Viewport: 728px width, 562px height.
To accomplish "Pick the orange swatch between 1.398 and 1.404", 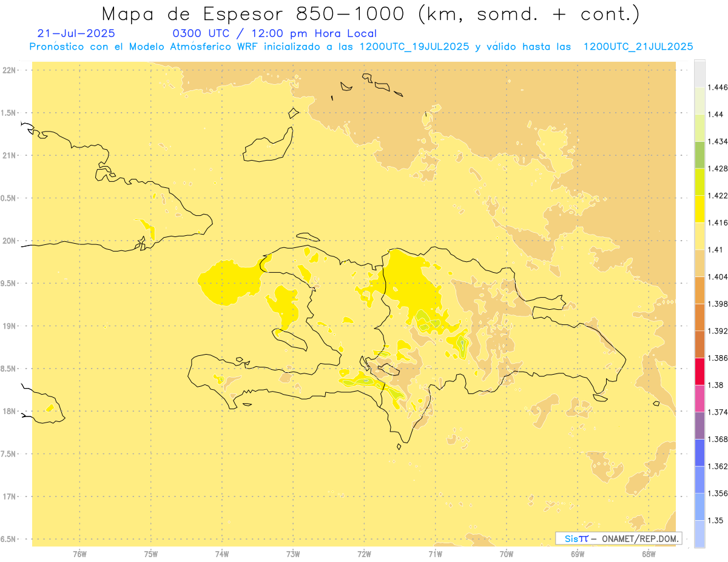I will pyautogui.click(x=699, y=290).
